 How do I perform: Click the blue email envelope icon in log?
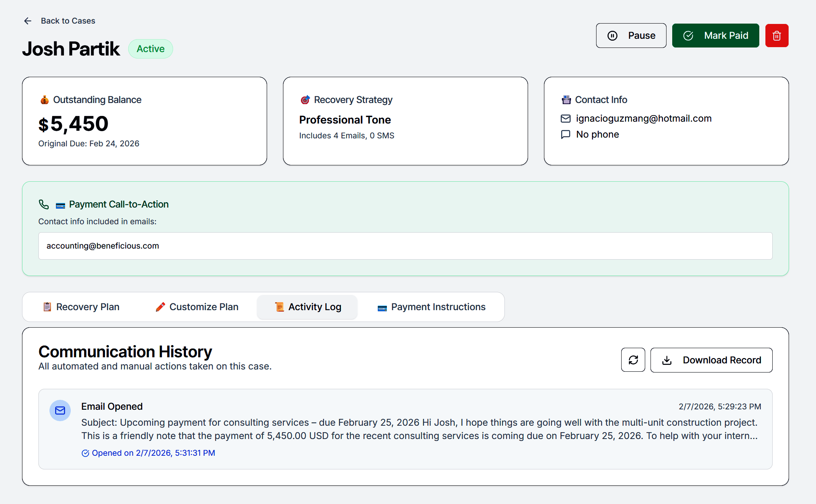(x=60, y=410)
